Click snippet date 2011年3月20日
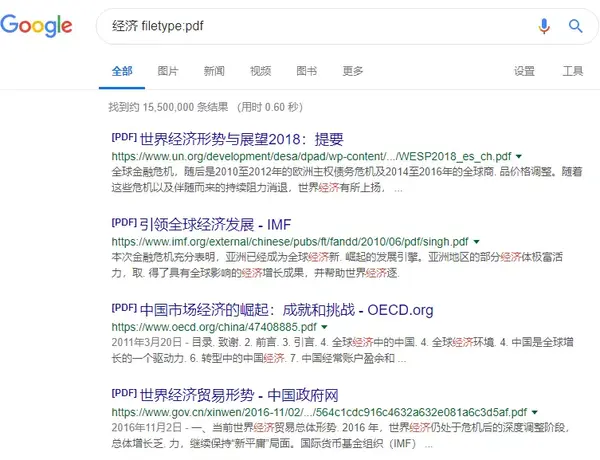The height and width of the screenshot is (460, 600). pos(147,342)
